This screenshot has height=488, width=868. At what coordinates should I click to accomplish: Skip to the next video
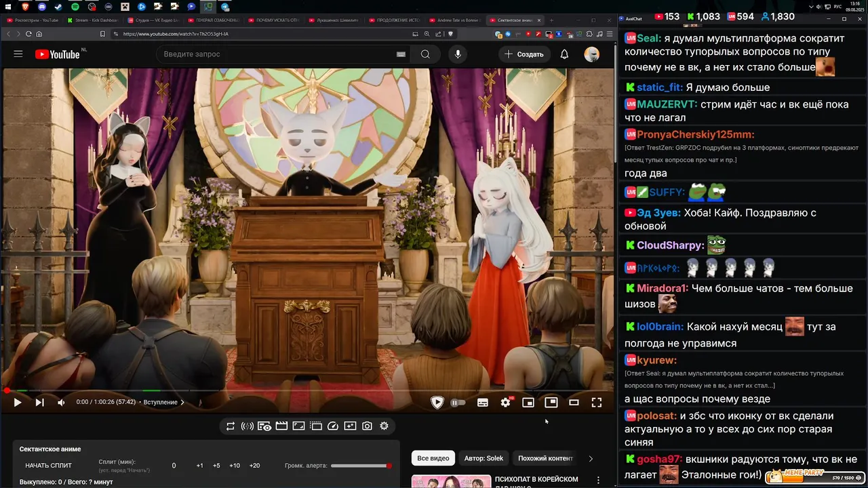point(39,403)
